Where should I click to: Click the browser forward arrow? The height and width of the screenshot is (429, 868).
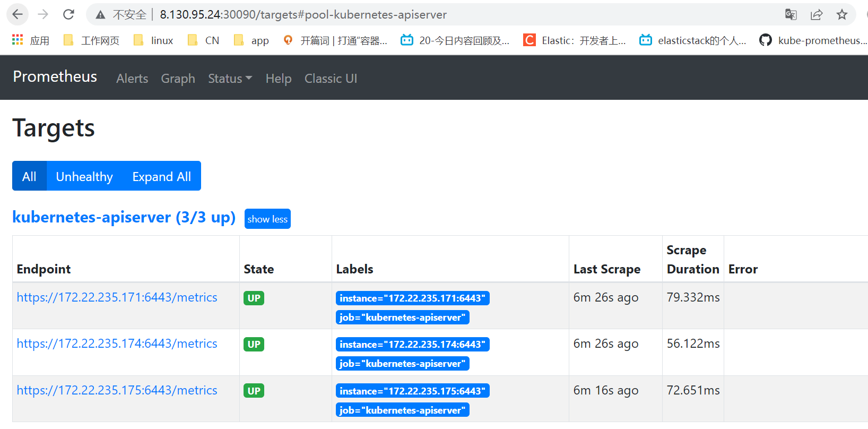[43, 14]
